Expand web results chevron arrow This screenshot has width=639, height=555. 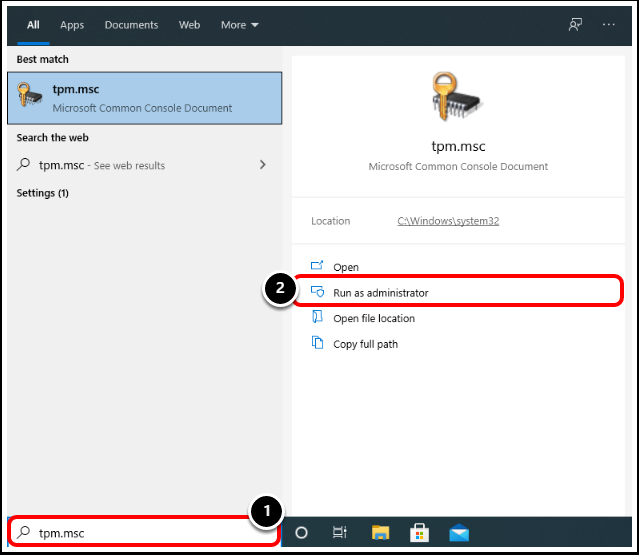coord(262,165)
